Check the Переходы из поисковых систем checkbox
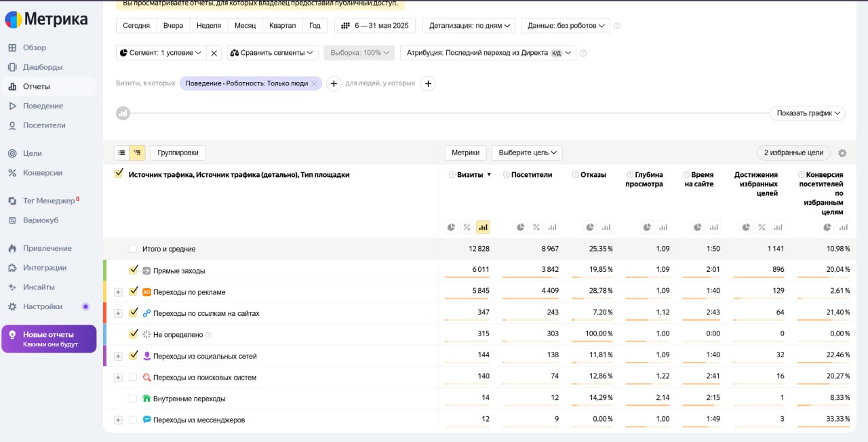This screenshot has height=442, width=868. [133, 378]
